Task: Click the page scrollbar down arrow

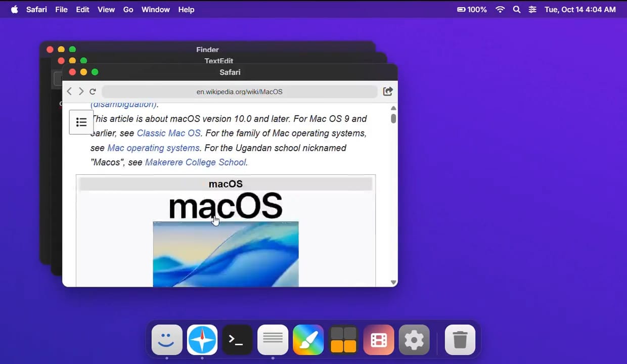Action: tap(393, 282)
